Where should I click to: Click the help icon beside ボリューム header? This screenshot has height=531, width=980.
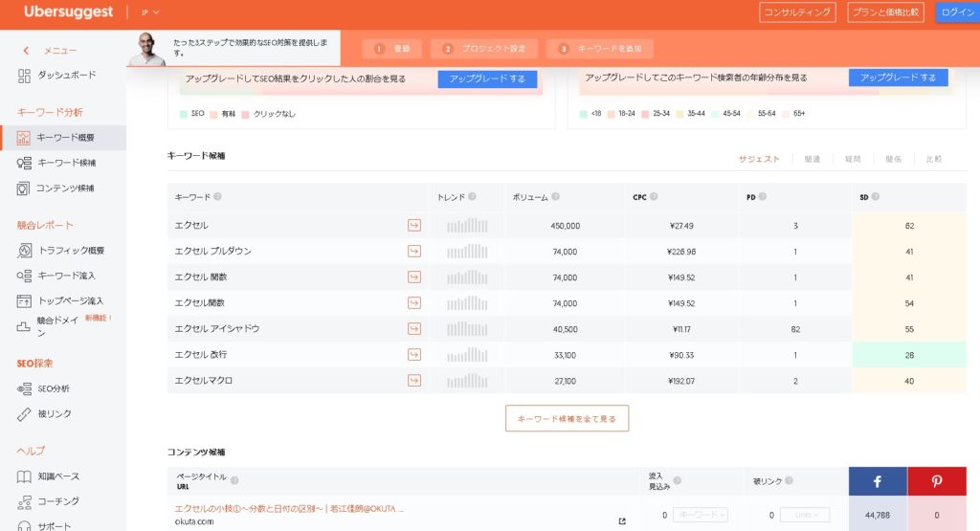click(556, 197)
